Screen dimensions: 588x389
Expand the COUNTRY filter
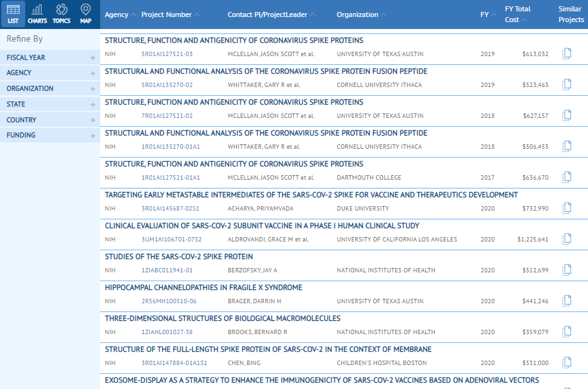[50, 120]
